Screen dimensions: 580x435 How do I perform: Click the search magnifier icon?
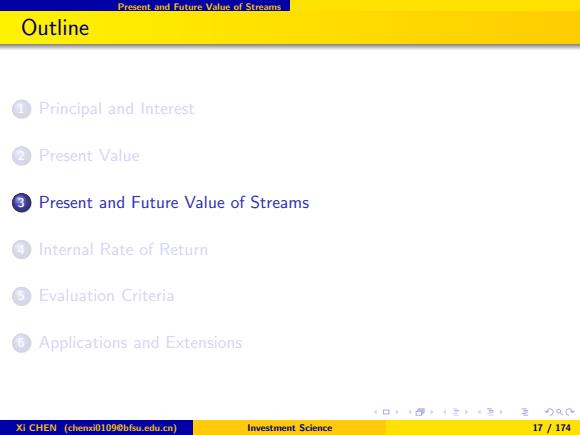[560, 412]
